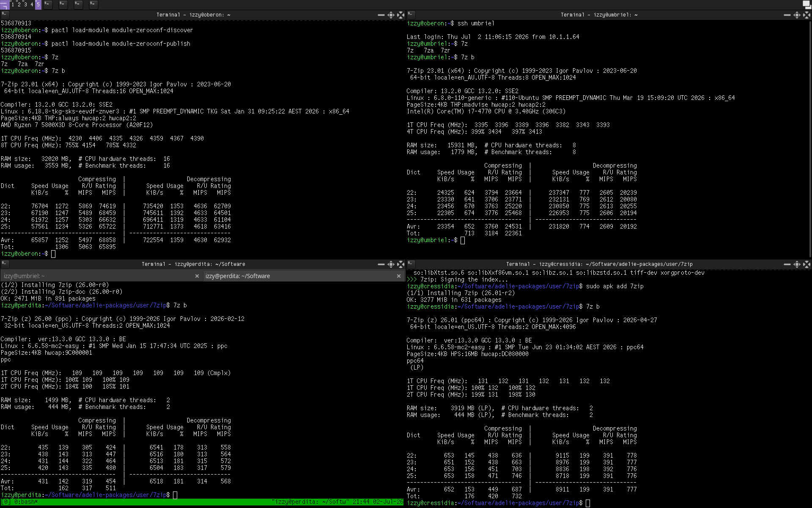Select active workspace 5 in pager

point(38,5)
